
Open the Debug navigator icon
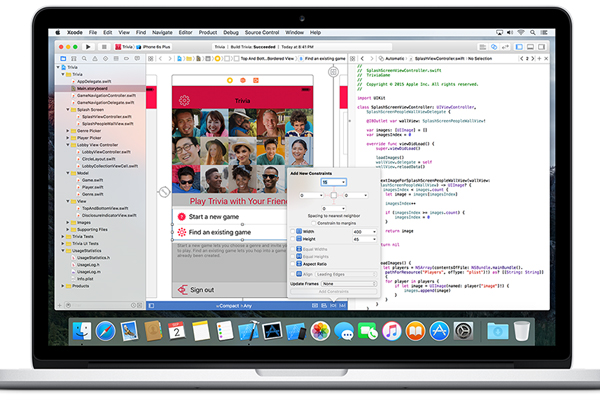click(x=116, y=59)
